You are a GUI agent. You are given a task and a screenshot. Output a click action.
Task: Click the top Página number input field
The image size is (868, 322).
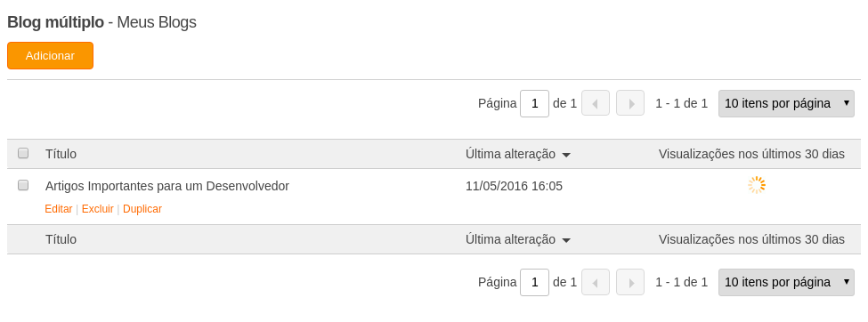[535, 103]
